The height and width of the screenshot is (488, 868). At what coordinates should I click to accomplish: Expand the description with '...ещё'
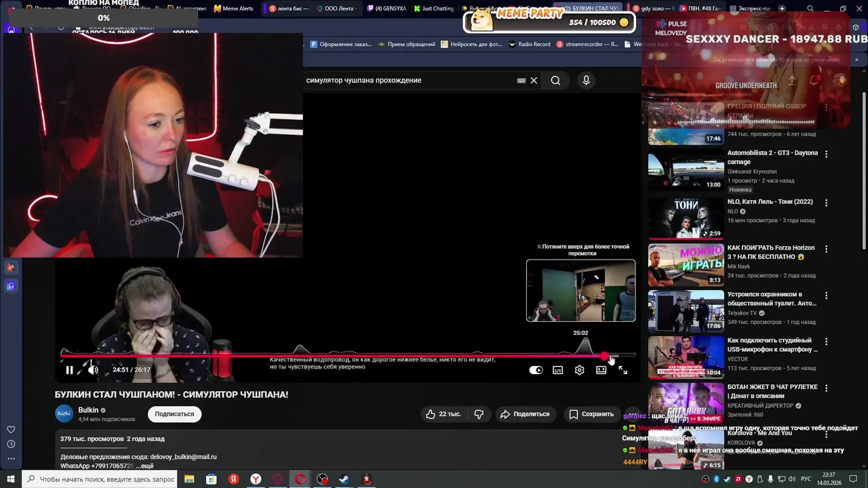(144, 466)
